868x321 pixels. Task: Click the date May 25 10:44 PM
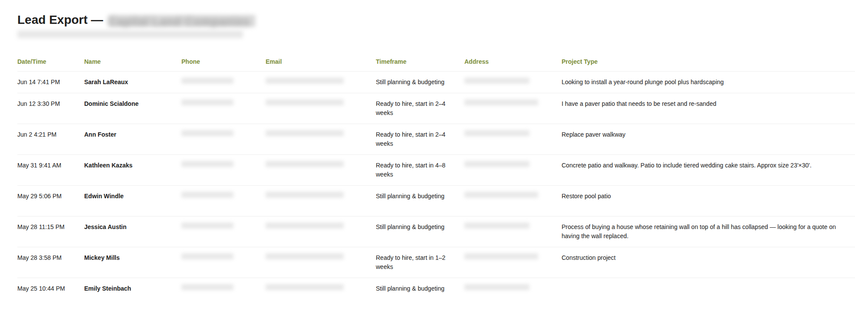coord(41,288)
